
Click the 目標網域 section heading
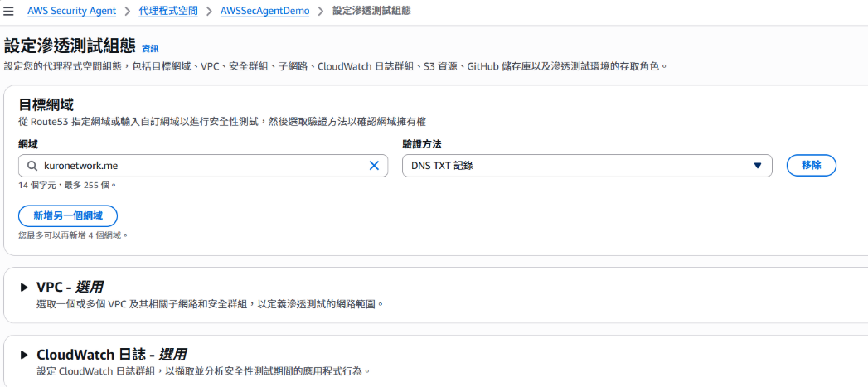(46, 104)
